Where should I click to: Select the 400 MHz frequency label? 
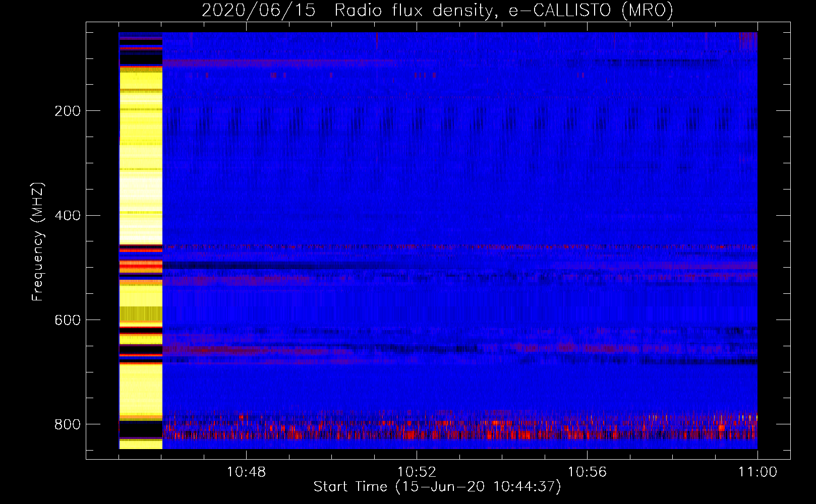point(67,216)
